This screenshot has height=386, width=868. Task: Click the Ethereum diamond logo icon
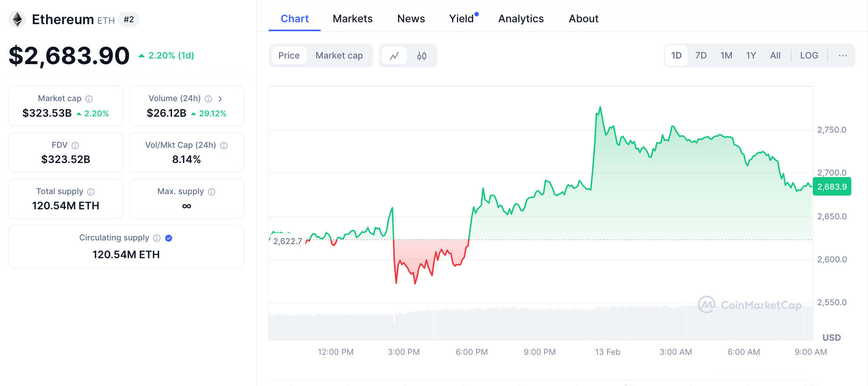point(17,20)
